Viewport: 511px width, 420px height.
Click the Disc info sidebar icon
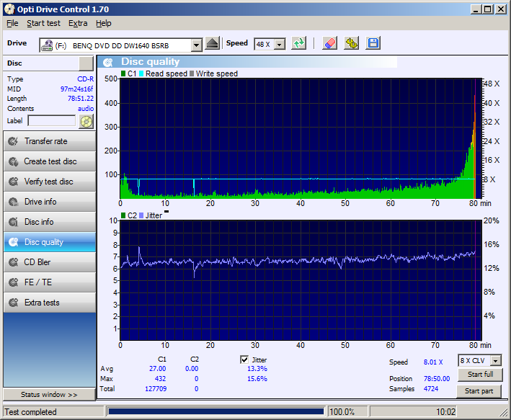(x=14, y=222)
